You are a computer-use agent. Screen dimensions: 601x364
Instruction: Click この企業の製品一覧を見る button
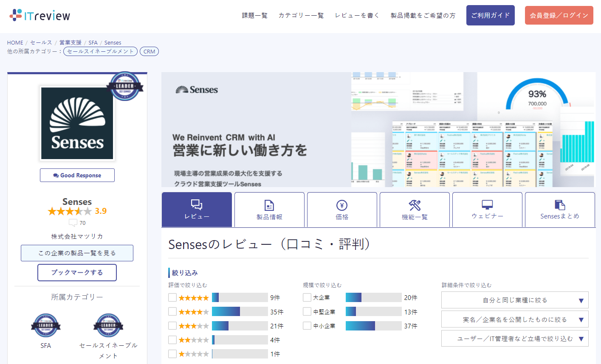(x=77, y=253)
